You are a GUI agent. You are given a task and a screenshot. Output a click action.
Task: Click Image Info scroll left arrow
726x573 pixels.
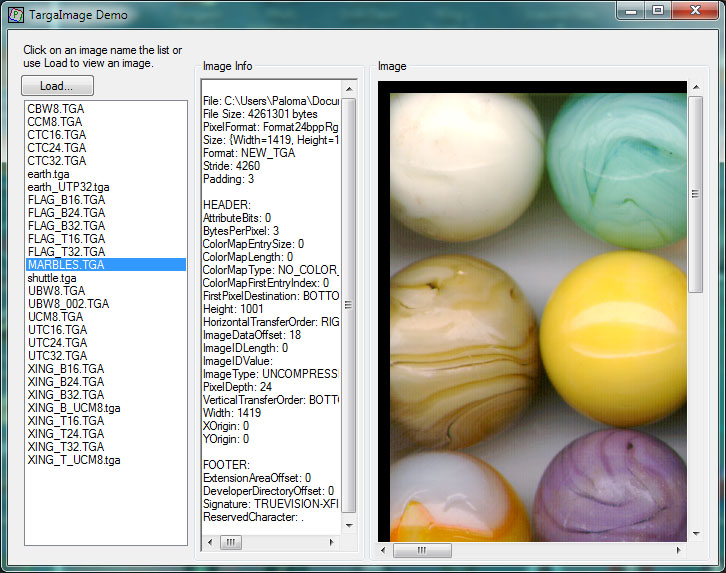click(210, 542)
